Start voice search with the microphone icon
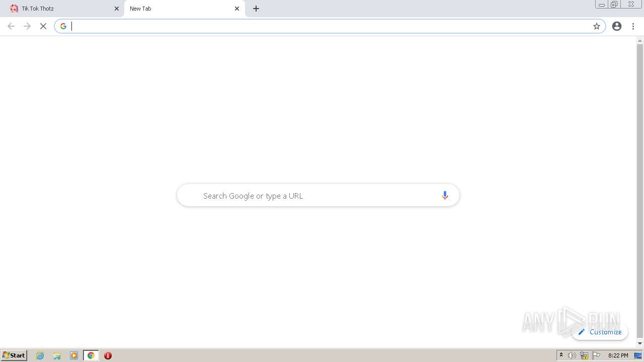644x362 pixels. (x=445, y=196)
